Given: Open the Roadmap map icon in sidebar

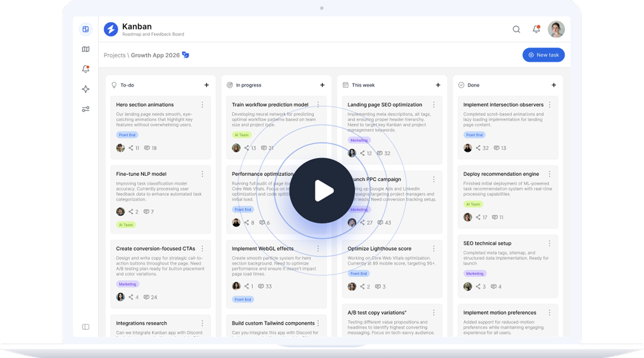Looking at the screenshot, I should (x=85, y=49).
